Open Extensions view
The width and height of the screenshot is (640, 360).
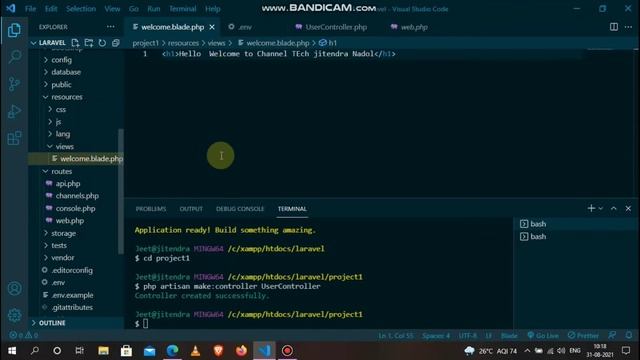[x=14, y=138]
